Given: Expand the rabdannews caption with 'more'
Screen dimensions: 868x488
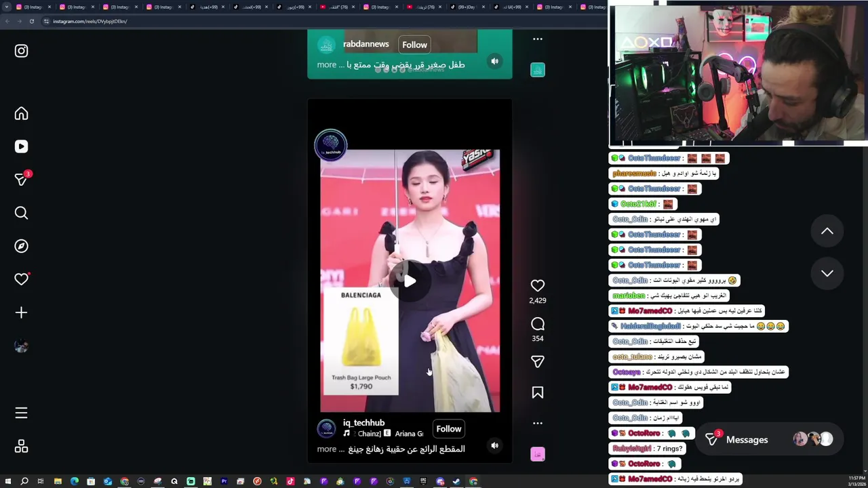Looking at the screenshot, I should (x=326, y=64).
